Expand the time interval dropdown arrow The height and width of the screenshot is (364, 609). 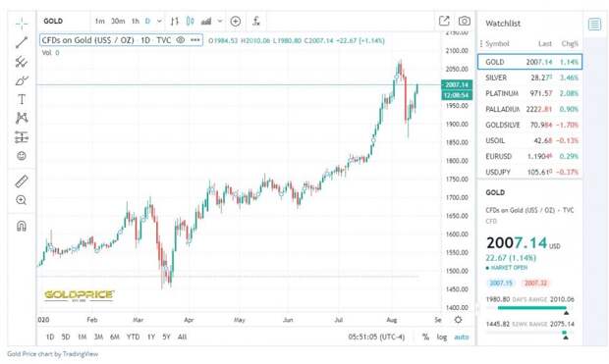pyautogui.click(x=159, y=22)
